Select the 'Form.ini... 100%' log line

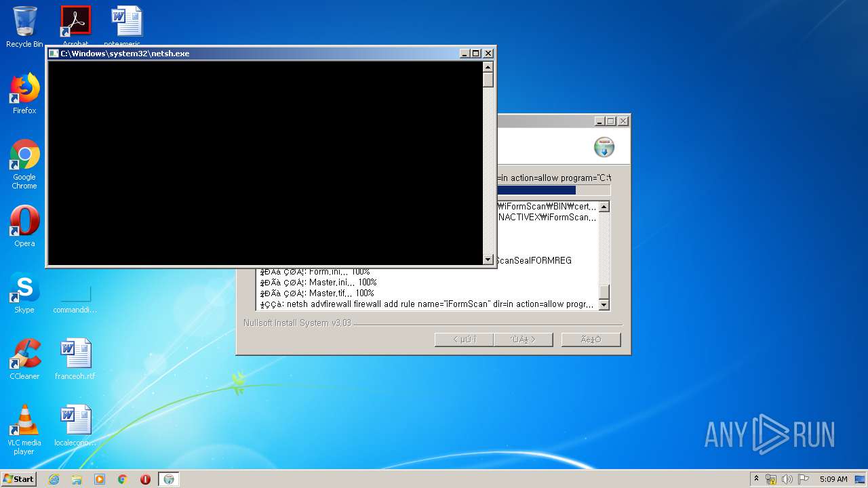point(315,272)
